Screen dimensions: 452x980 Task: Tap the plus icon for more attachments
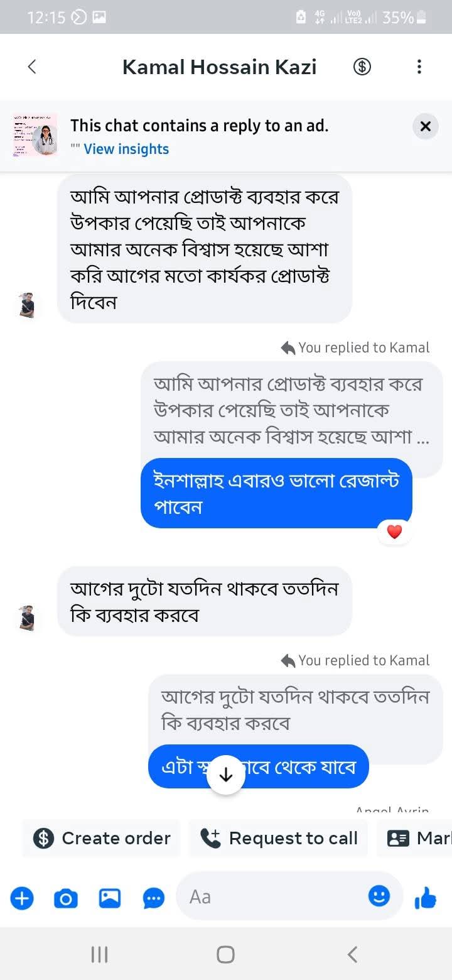tap(22, 898)
